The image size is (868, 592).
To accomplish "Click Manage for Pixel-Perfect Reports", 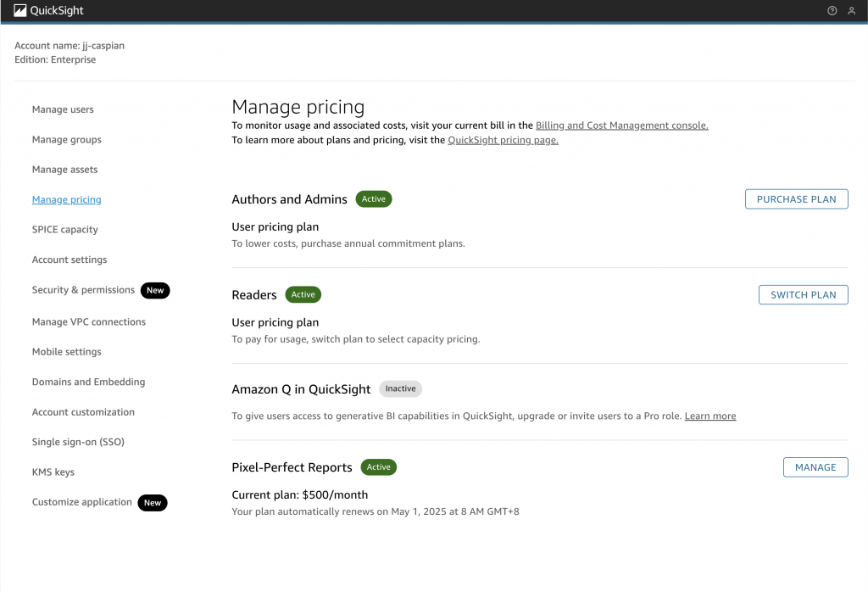I will [815, 467].
